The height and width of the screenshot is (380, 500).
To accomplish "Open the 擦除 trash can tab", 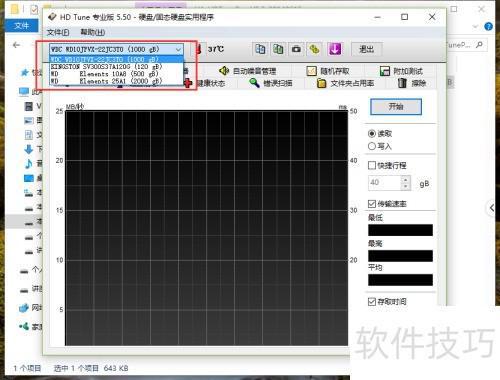I will 412,83.
